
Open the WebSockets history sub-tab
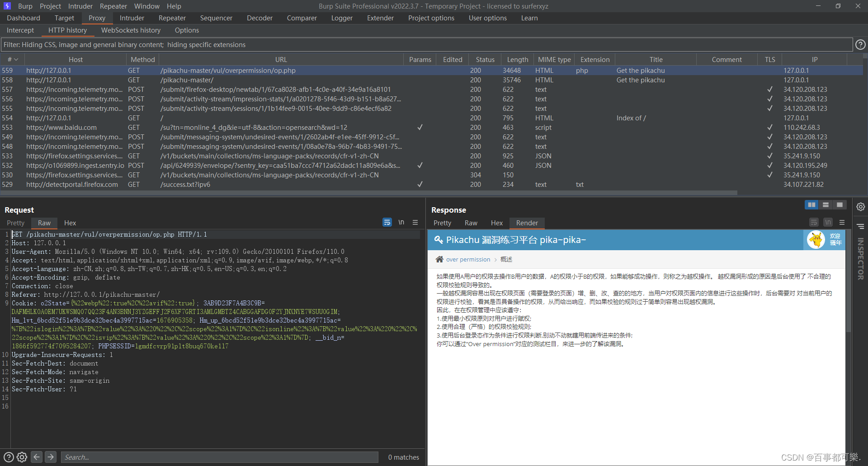(x=131, y=30)
